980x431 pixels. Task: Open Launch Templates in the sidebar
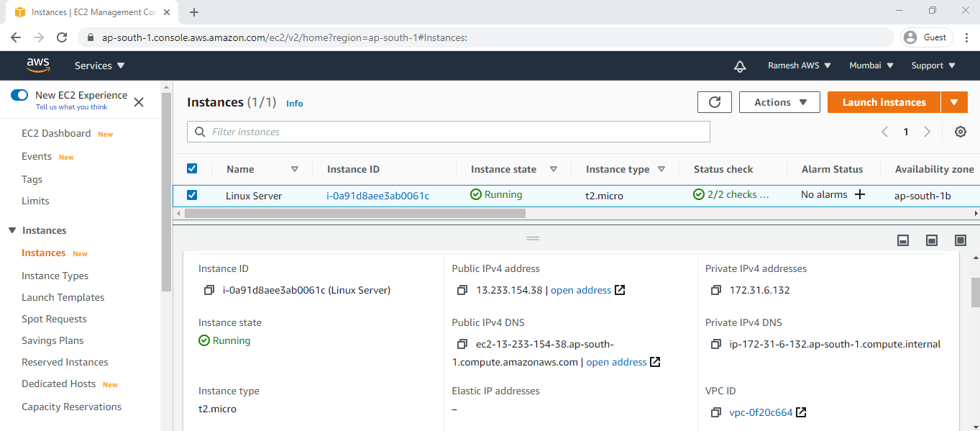[x=63, y=297]
